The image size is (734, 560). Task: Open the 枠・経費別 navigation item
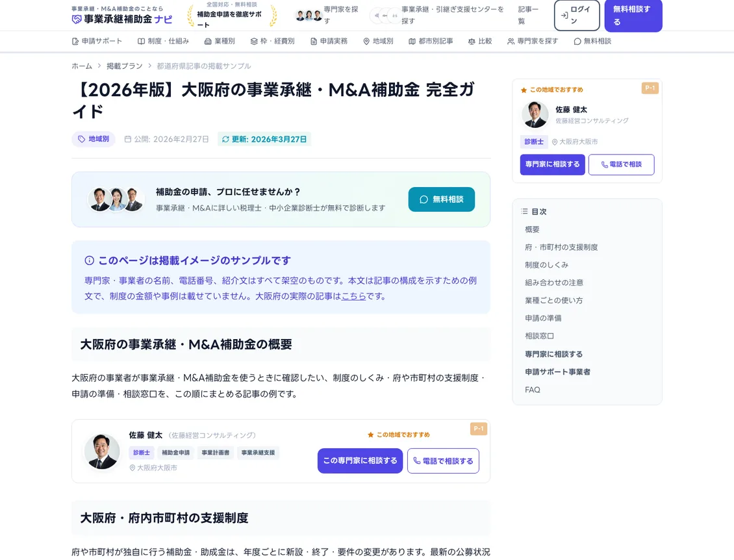tap(272, 41)
